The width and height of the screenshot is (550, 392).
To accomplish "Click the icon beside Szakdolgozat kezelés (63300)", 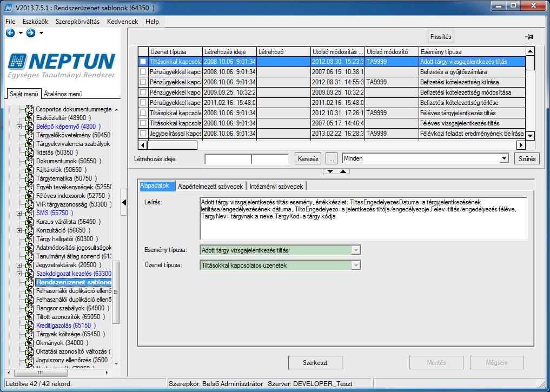I will 29,274.
